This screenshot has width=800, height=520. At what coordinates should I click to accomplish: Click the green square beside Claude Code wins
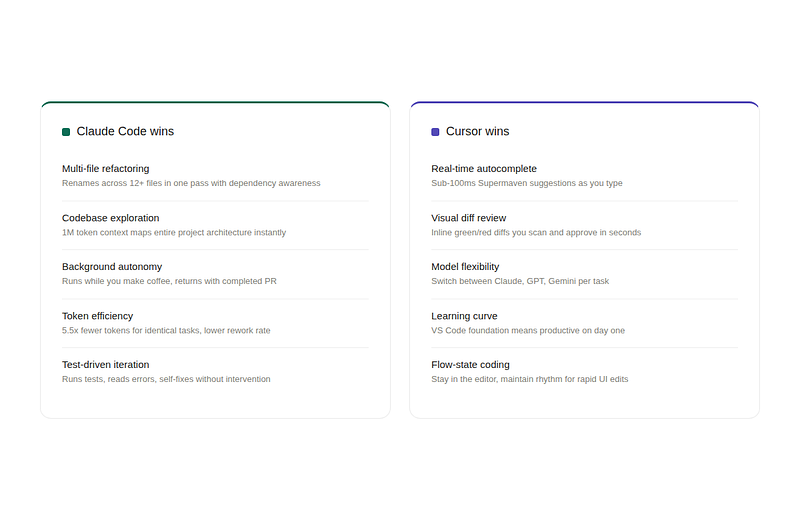(x=66, y=132)
